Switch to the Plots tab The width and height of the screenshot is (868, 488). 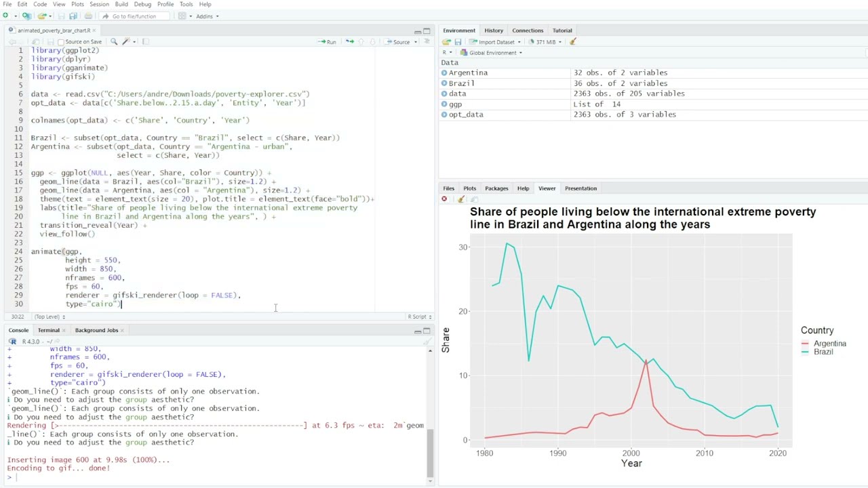coord(469,188)
